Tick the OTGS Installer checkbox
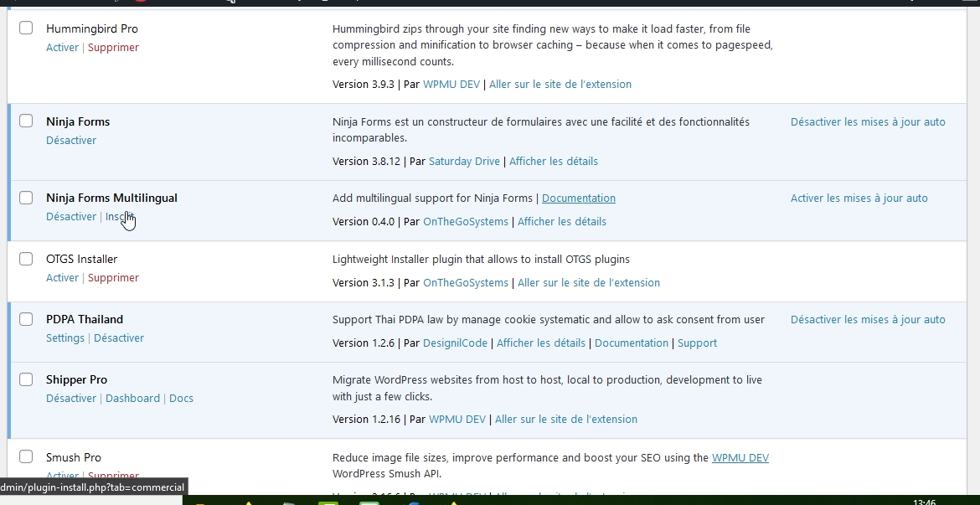 coord(26,259)
